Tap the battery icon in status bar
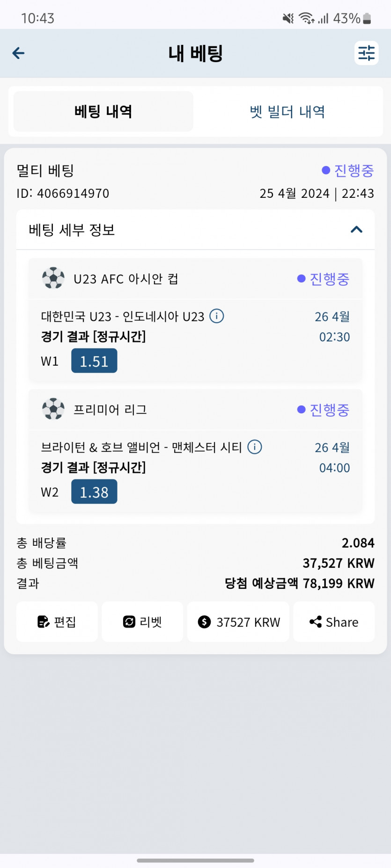Screen dimensions: 391x868 click(x=367, y=18)
